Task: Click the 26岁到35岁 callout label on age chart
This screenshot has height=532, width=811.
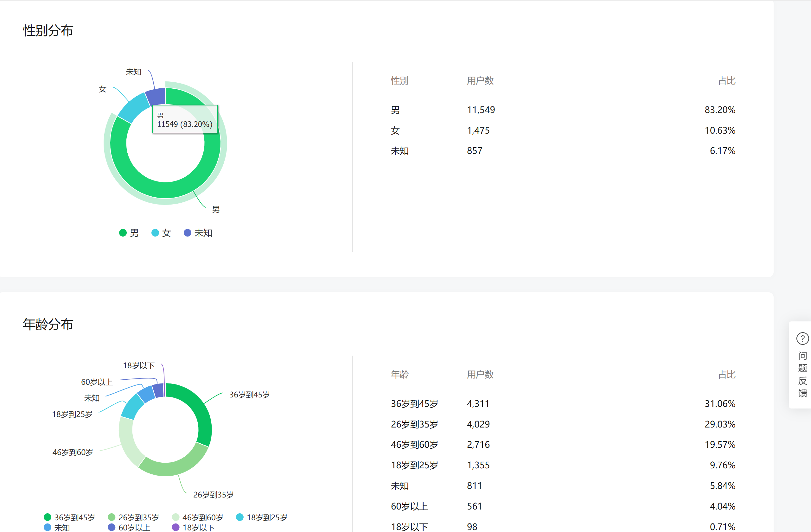Action: pos(213,495)
